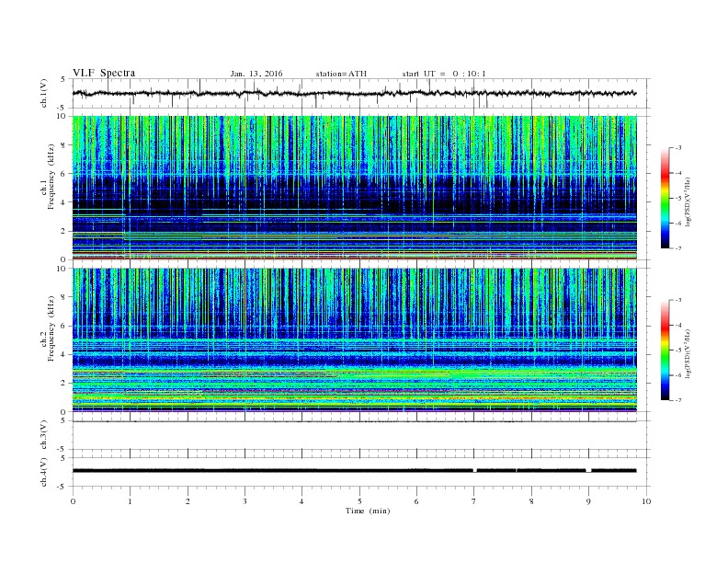This screenshot has height=563, width=728.
Task: Click the ch.3(V) axis label
Action: click(44, 435)
